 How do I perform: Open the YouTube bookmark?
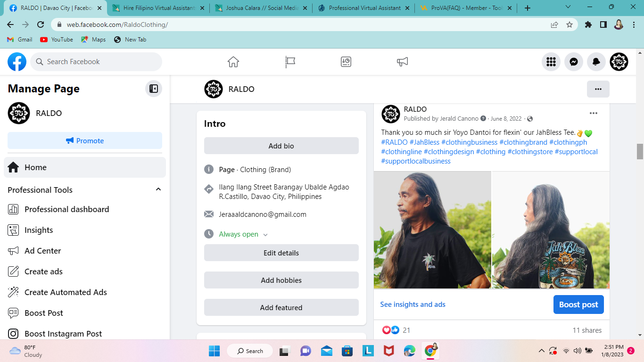tap(57, 40)
